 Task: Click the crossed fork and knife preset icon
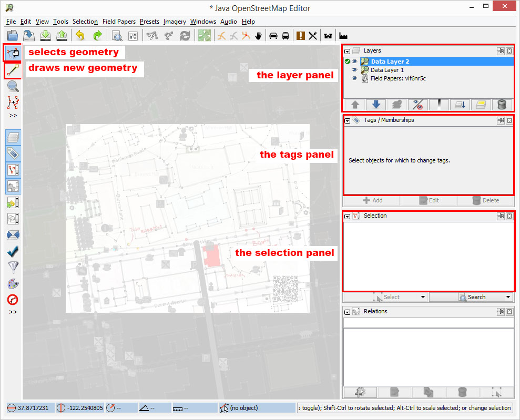tap(313, 35)
